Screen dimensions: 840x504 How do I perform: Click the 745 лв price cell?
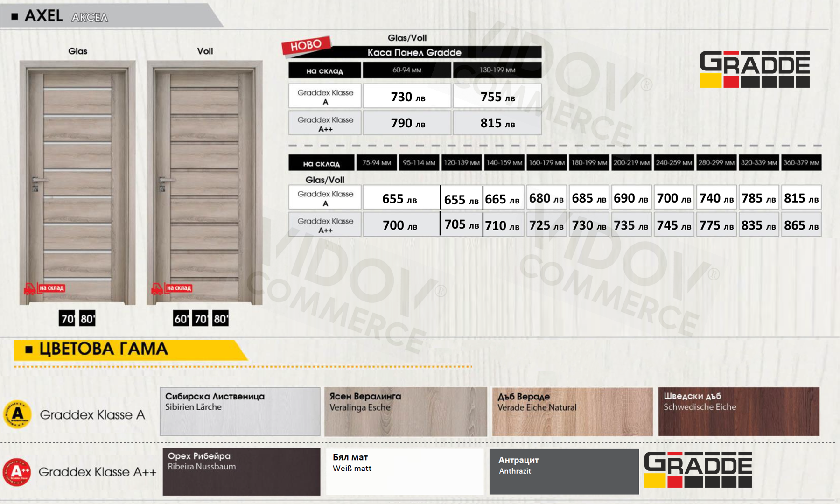674,224
